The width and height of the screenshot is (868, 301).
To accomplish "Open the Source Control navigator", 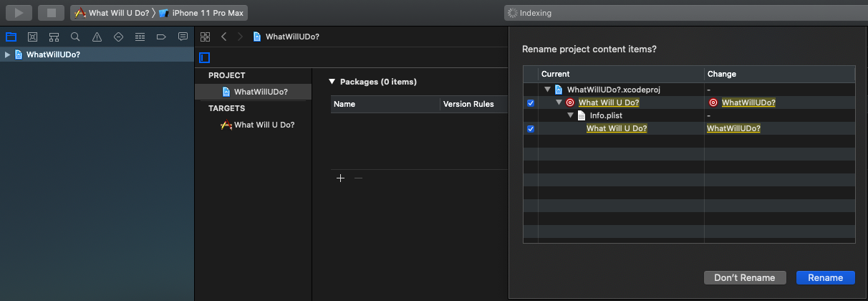I will coord(32,37).
